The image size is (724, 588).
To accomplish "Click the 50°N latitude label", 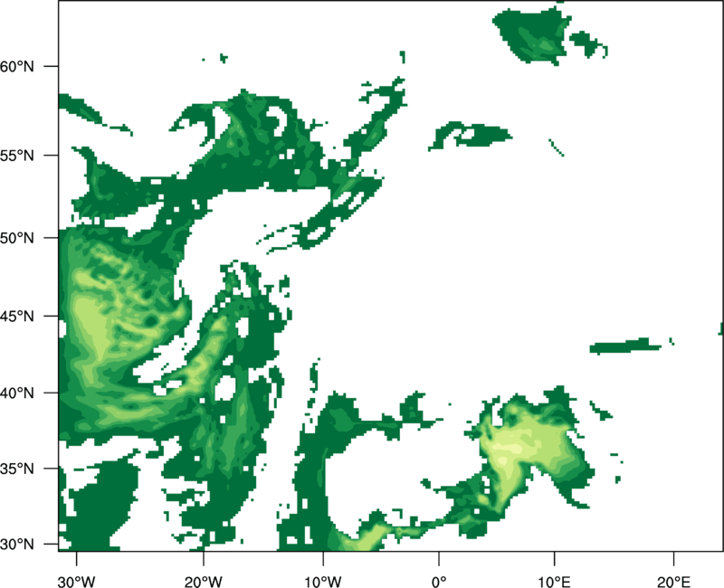I will (x=17, y=238).
